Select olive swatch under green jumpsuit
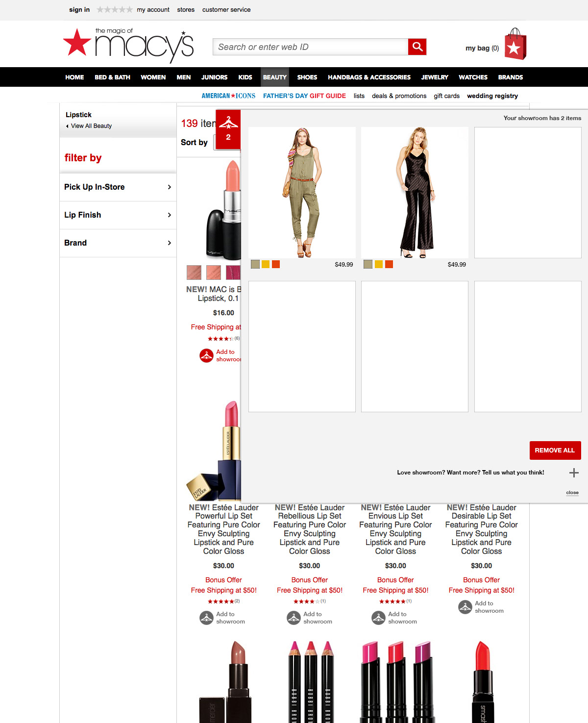This screenshot has height=723, width=588. pos(255,264)
